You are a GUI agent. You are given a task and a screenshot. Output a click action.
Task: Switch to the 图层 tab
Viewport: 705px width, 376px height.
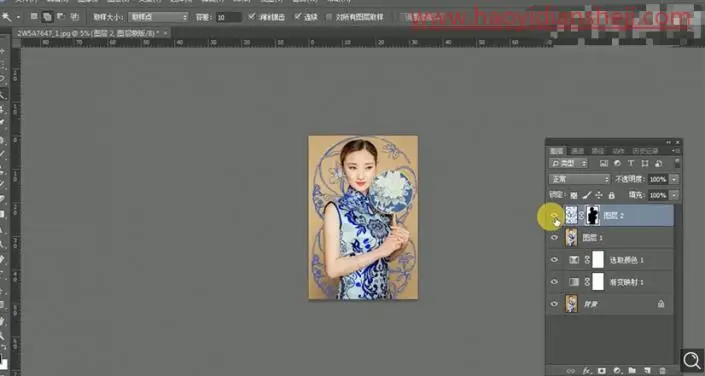pos(557,151)
